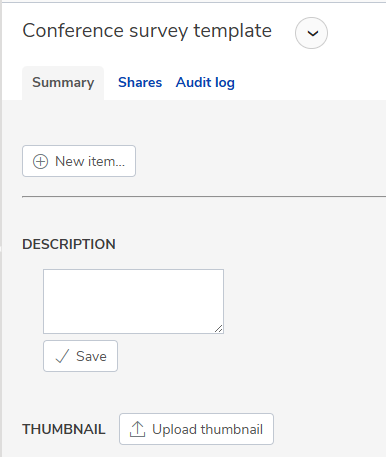This screenshot has height=457, width=386.
Task: Switch to the Summary tab
Action: [x=63, y=83]
